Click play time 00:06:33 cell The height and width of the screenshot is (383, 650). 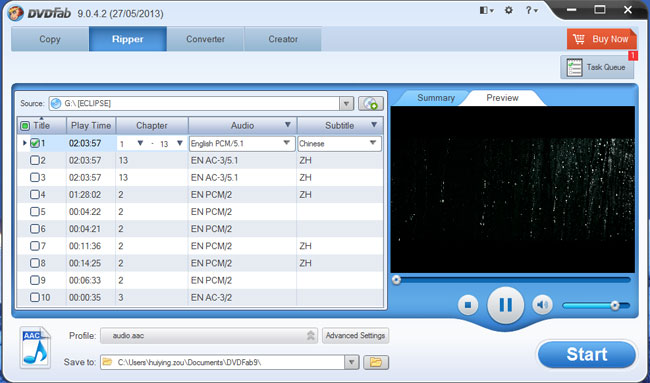point(85,281)
